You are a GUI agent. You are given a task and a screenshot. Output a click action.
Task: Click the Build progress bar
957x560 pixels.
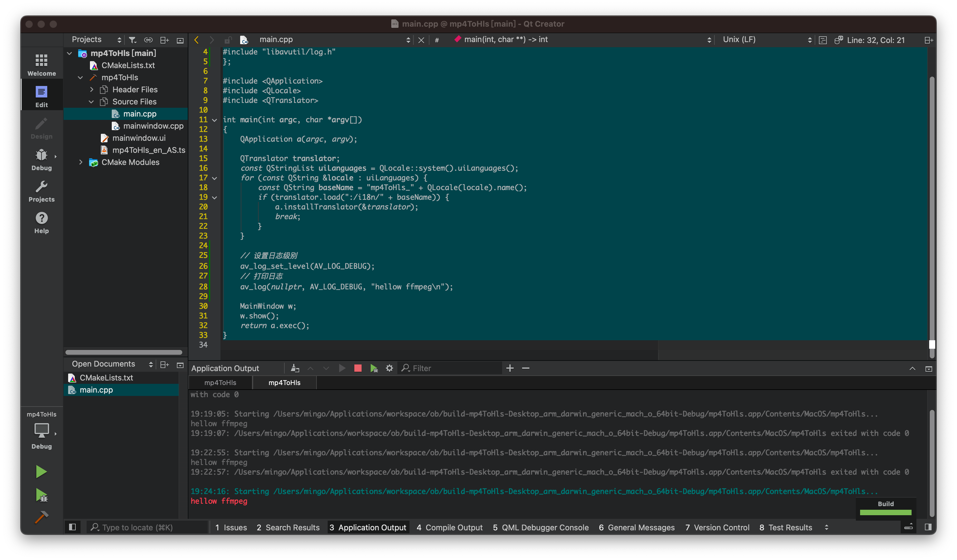885,512
